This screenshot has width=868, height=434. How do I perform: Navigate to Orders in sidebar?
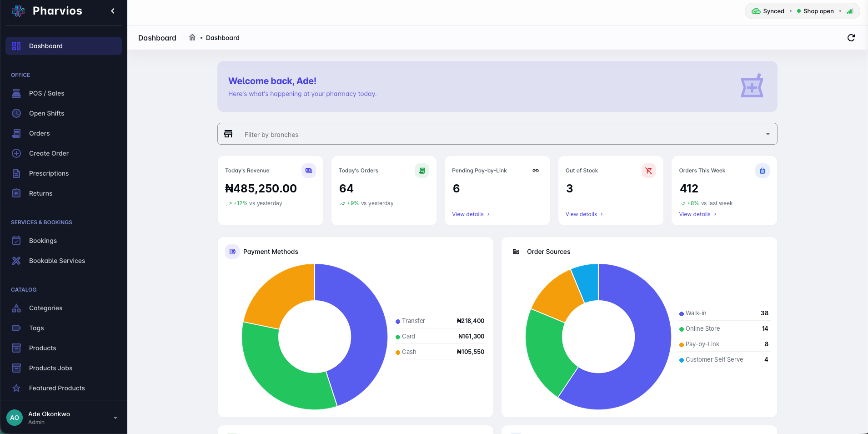click(64, 133)
